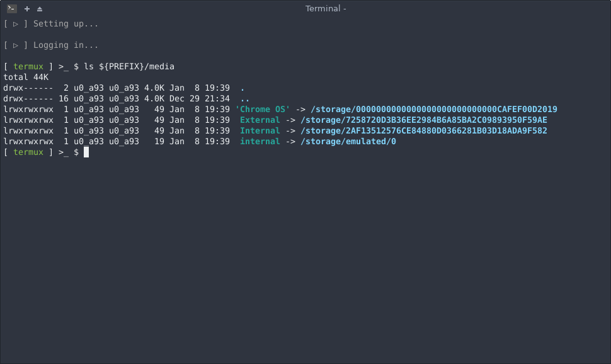Click the lowercase 'internal' symlink name
Screen dimensions: 611x364
(x=260, y=142)
